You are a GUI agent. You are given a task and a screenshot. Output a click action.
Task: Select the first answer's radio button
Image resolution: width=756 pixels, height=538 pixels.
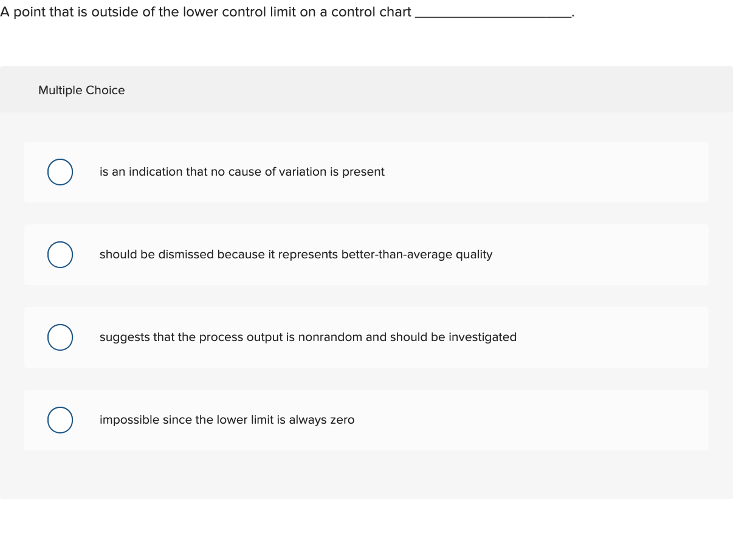pos(60,172)
